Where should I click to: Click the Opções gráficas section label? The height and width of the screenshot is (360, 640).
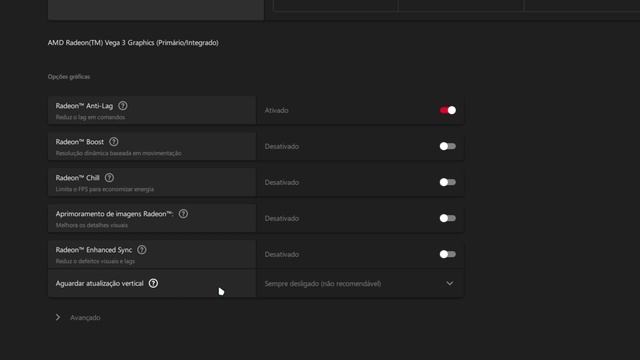point(69,77)
